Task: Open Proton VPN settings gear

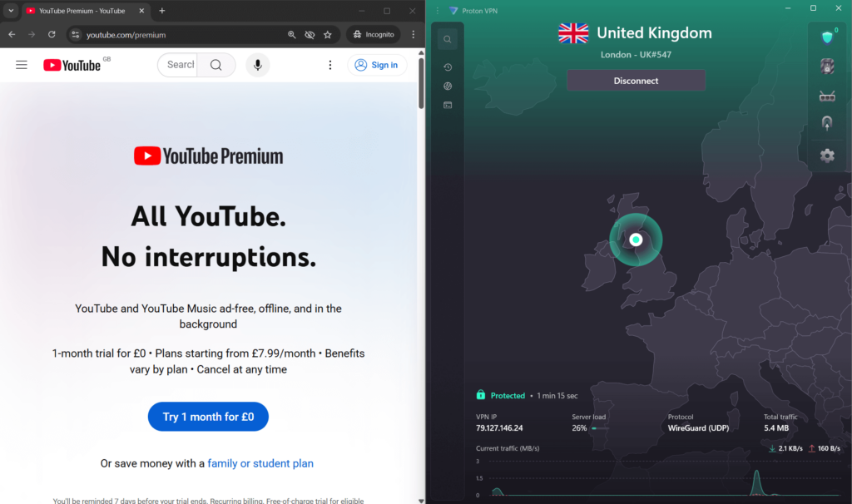Action: (x=827, y=156)
